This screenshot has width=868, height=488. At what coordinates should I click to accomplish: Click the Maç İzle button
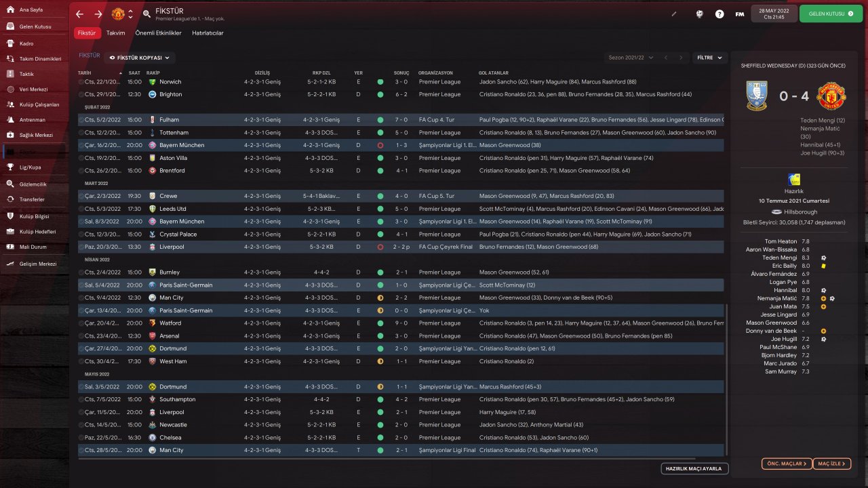[x=831, y=464]
